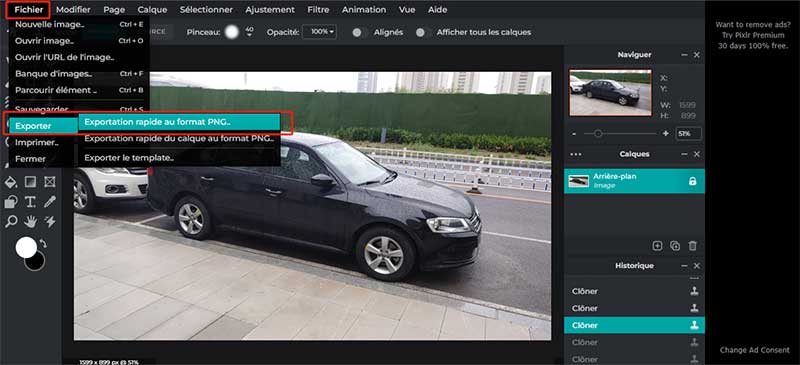This screenshot has height=365, width=800.
Task: Expand the Exporter submenu entry
Action: pos(44,126)
